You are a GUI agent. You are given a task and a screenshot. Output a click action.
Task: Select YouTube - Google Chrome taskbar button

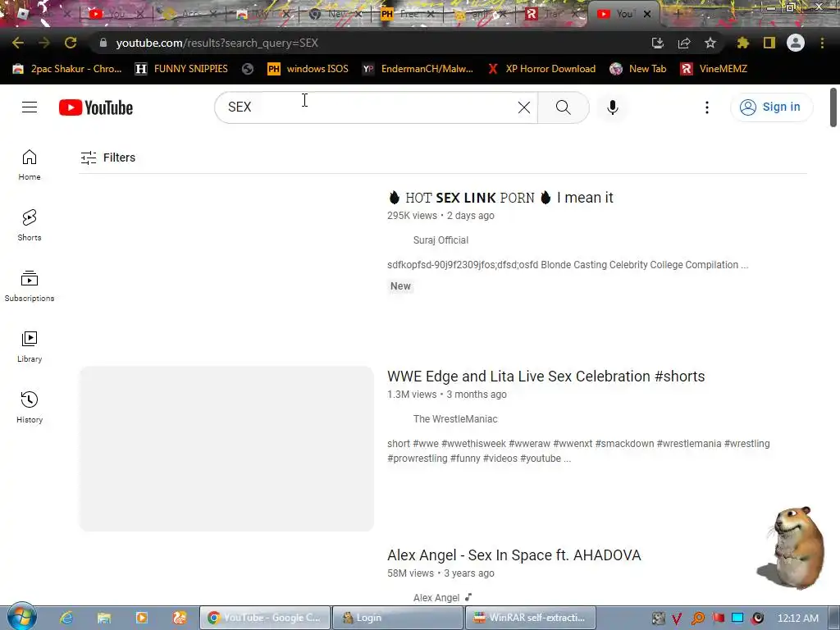click(265, 618)
